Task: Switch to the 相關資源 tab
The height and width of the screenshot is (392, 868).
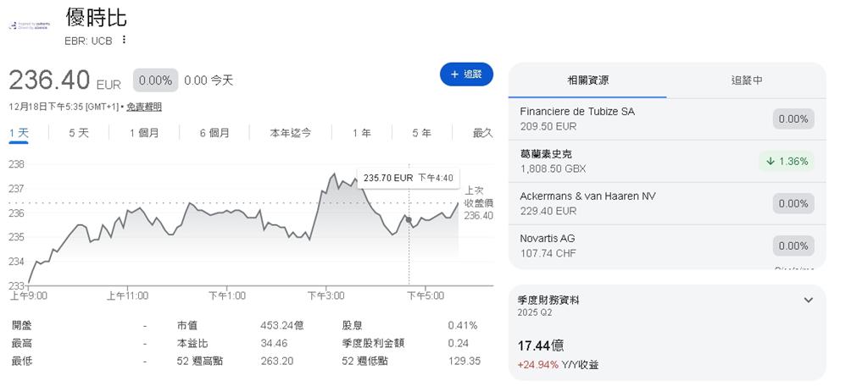Action: pyautogui.click(x=588, y=80)
